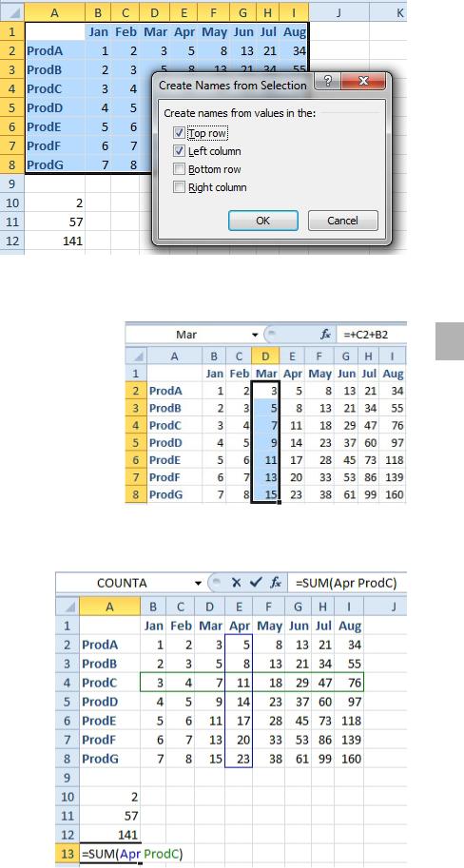Click ProdF cell in the COUNTA sheet
The width and height of the screenshot is (464, 868).
click(109, 740)
